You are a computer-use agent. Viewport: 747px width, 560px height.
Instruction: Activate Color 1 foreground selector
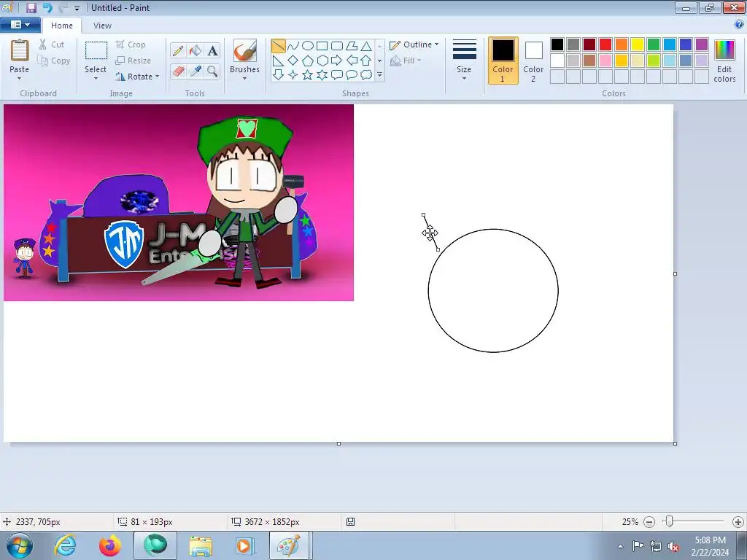click(503, 61)
